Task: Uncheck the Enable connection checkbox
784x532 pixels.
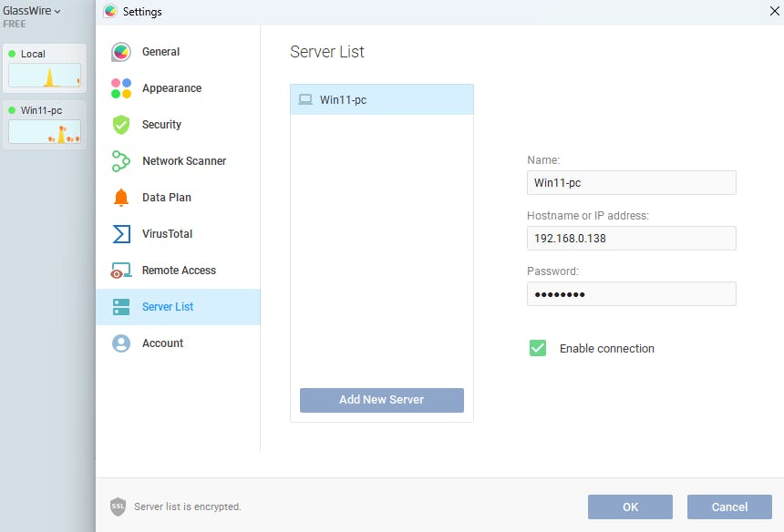Action: 538,348
